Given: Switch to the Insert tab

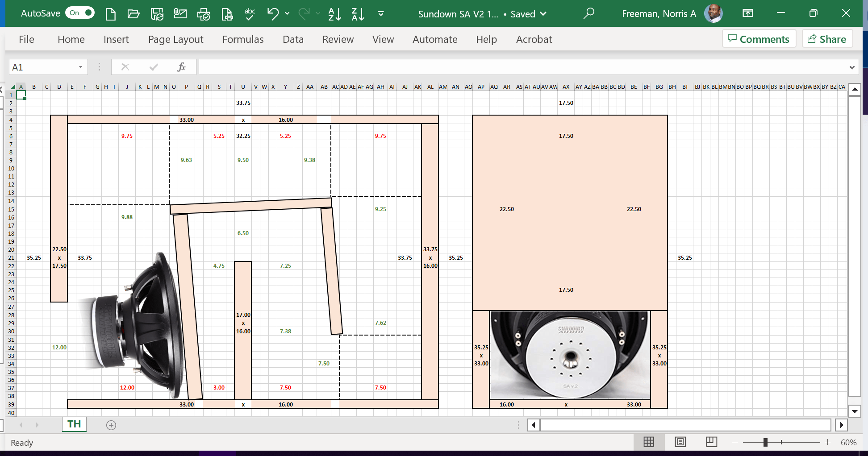Looking at the screenshot, I should [x=116, y=39].
